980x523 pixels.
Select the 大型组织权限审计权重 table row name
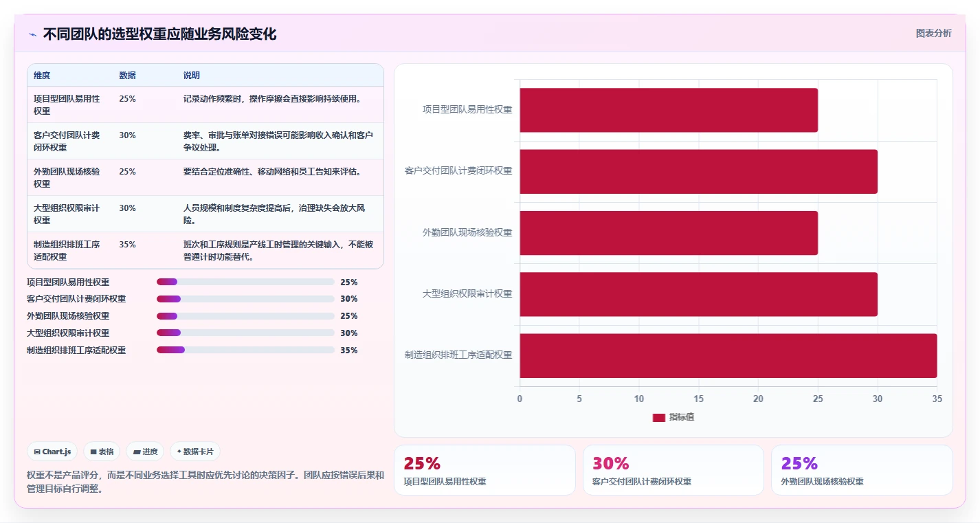click(67, 214)
